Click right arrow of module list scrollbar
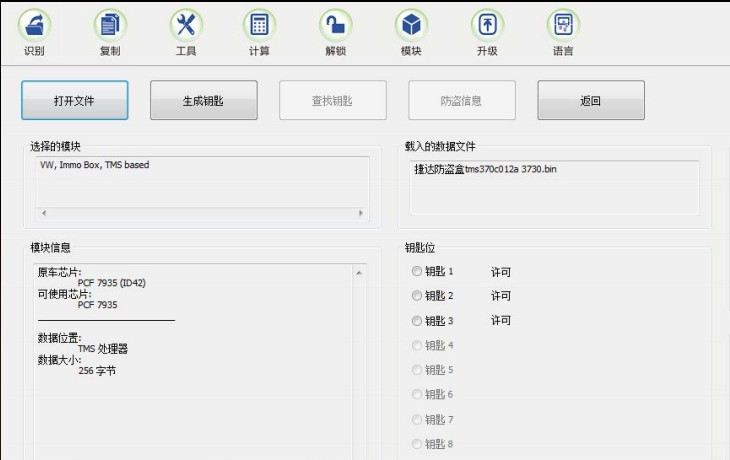The width and height of the screenshot is (730, 460). pyautogui.click(x=361, y=213)
